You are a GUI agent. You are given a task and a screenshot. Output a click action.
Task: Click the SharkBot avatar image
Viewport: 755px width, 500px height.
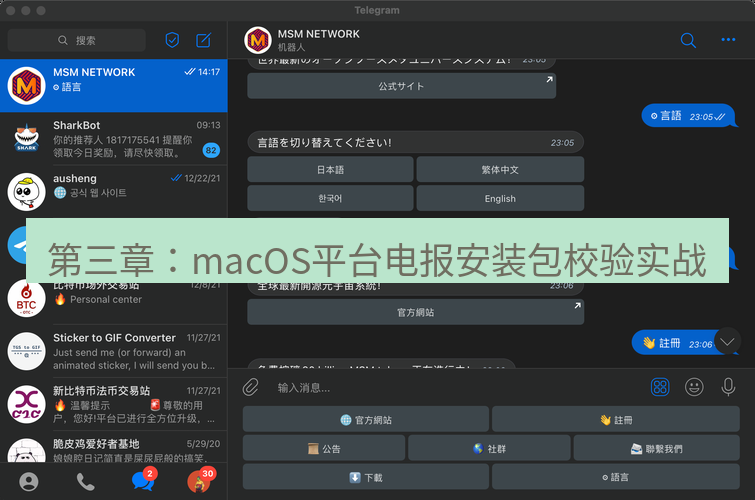pyautogui.click(x=26, y=139)
